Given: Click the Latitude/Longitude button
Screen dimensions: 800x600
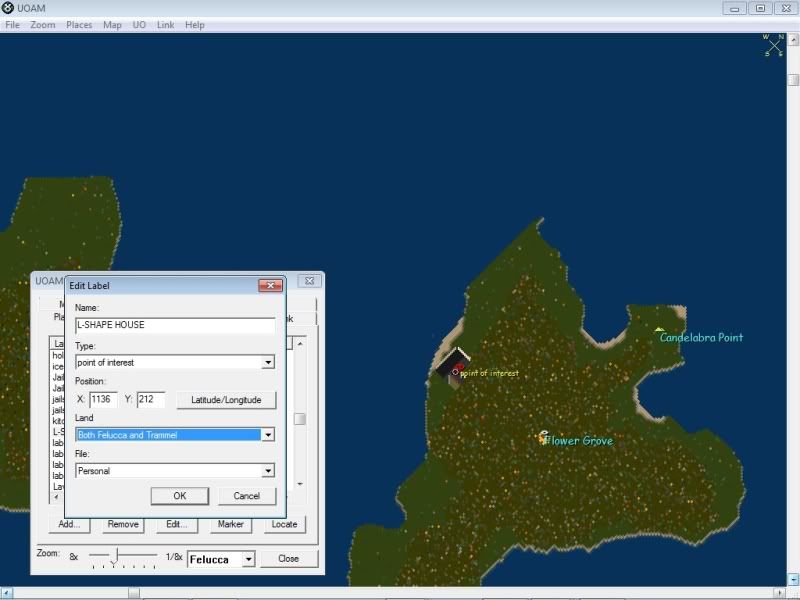Looking at the screenshot, I should coord(226,400).
